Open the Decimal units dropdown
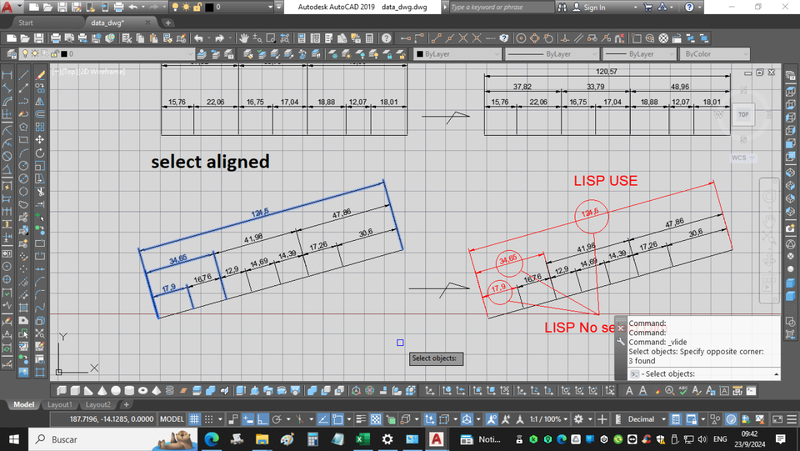The height and width of the screenshot is (451, 800). 644,419
